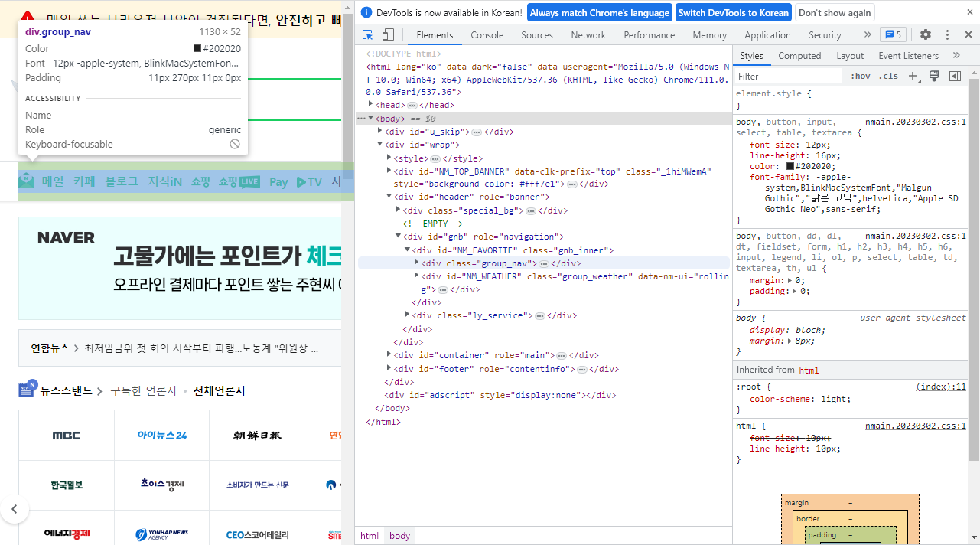
Task: Open the DevTools three-dot customize menu
Action: 947,35
